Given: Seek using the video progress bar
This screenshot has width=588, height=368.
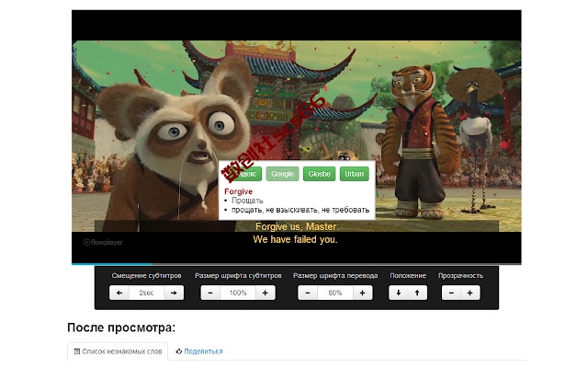Looking at the screenshot, I should (296, 264).
